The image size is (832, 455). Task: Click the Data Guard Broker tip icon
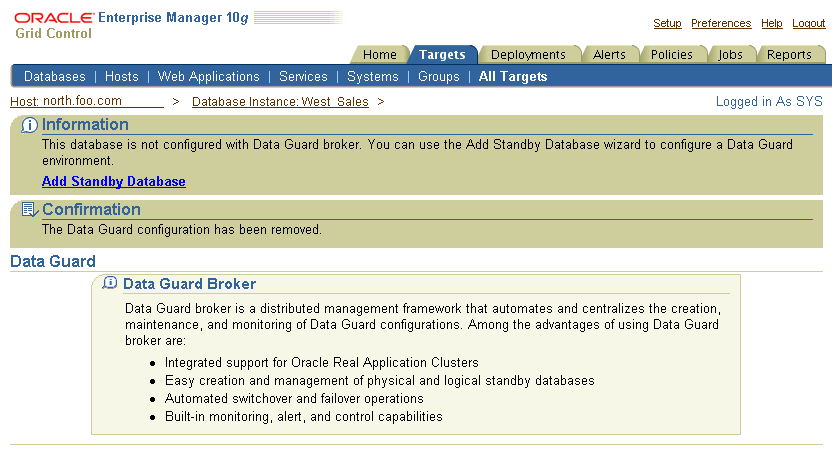click(110, 284)
